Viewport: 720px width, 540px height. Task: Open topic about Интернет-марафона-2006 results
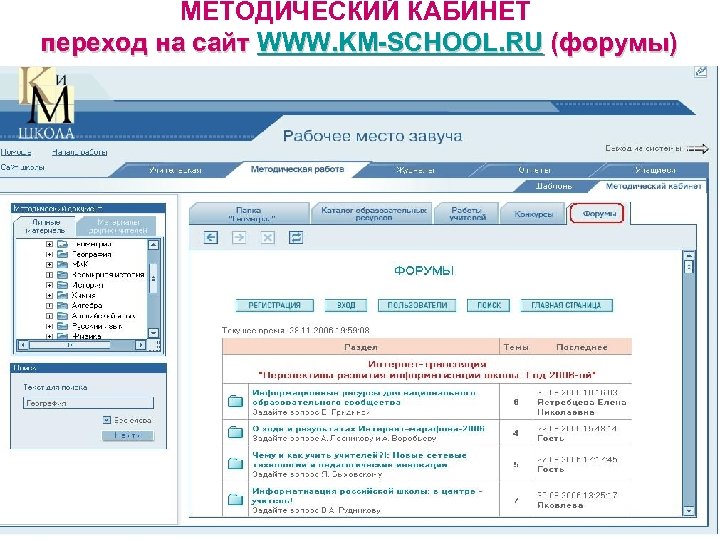368,428
